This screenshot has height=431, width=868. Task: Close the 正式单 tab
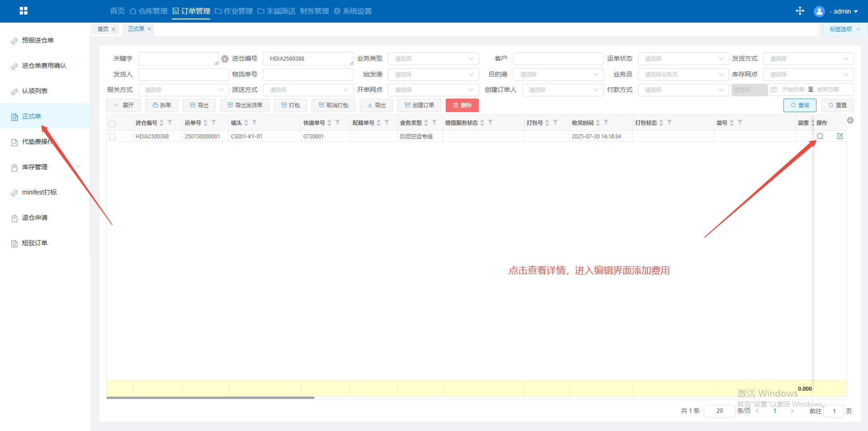click(149, 29)
